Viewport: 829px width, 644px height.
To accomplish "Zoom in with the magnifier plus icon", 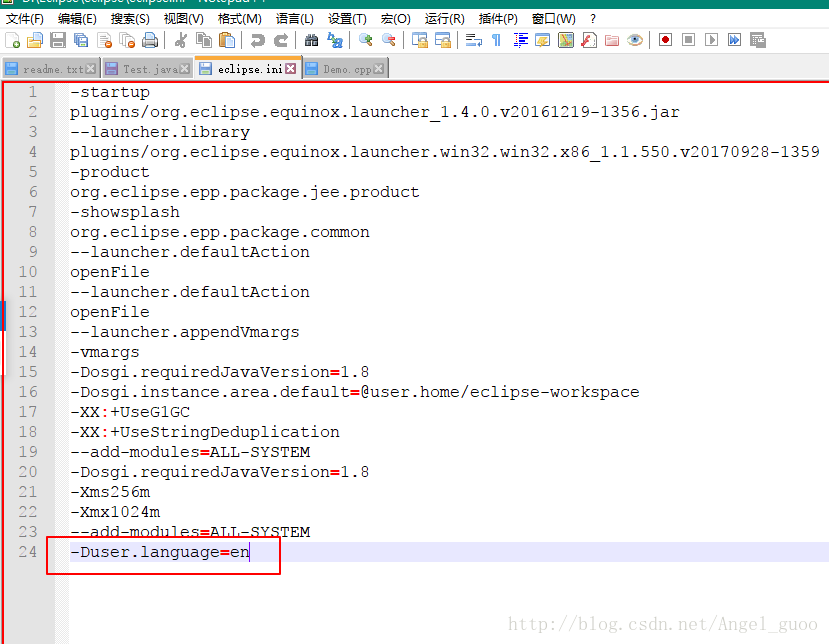I will click(x=365, y=40).
